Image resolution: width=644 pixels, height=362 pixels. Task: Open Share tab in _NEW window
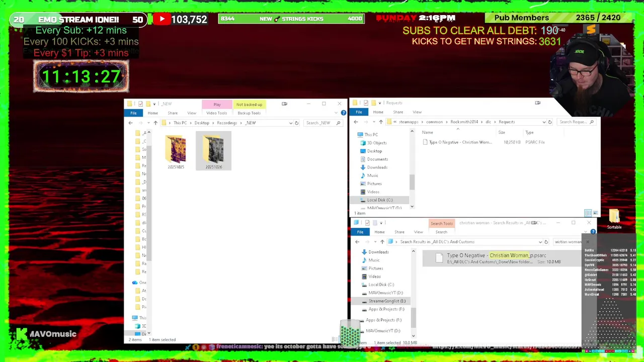click(173, 113)
